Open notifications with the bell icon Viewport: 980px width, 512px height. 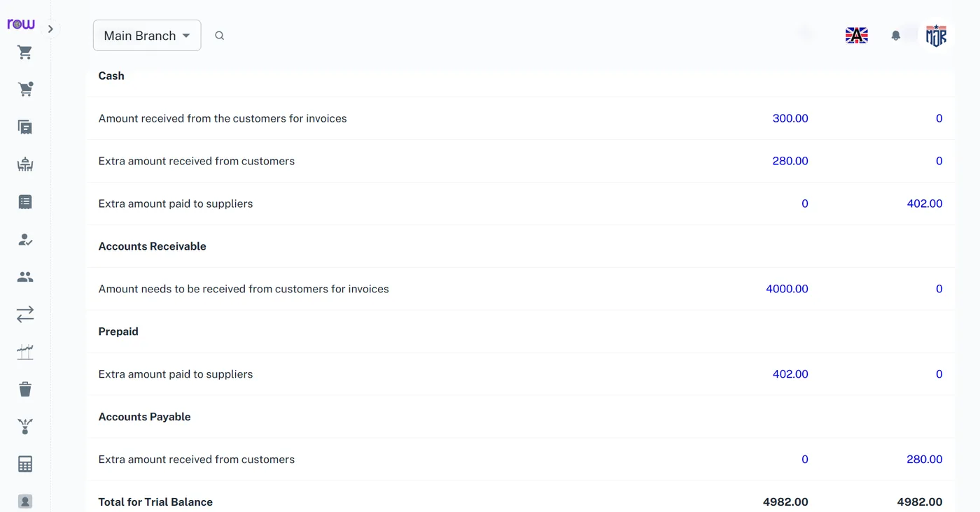[x=895, y=36]
